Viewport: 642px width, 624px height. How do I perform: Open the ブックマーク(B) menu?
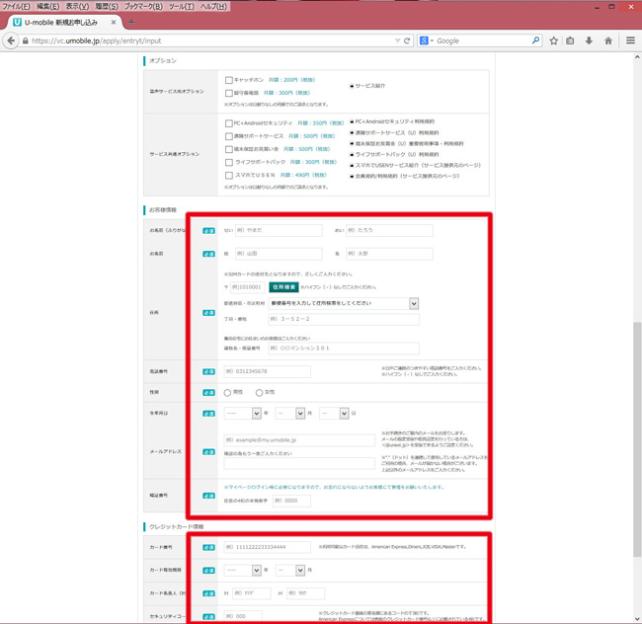[x=143, y=6]
